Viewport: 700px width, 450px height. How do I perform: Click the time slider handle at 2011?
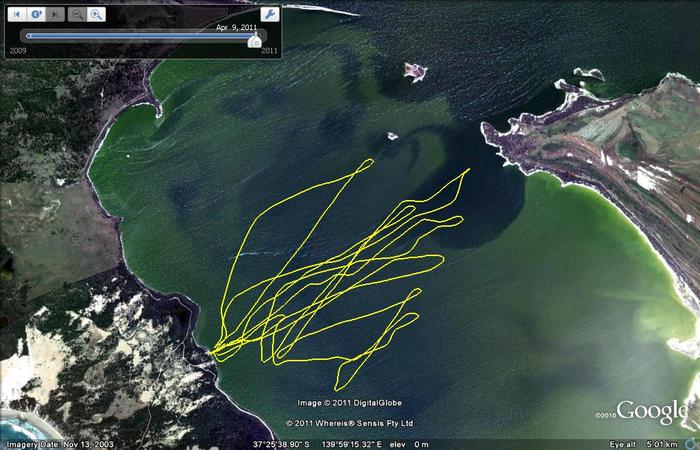(x=256, y=38)
